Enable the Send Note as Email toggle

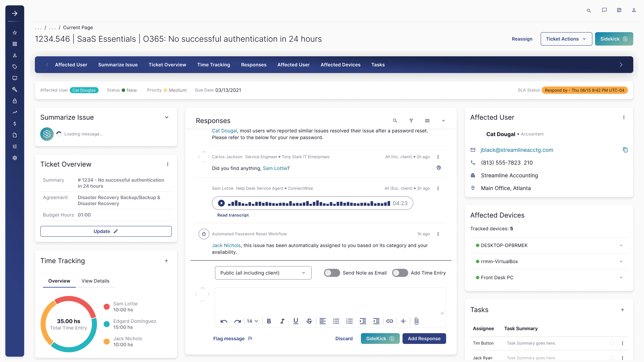(x=332, y=273)
